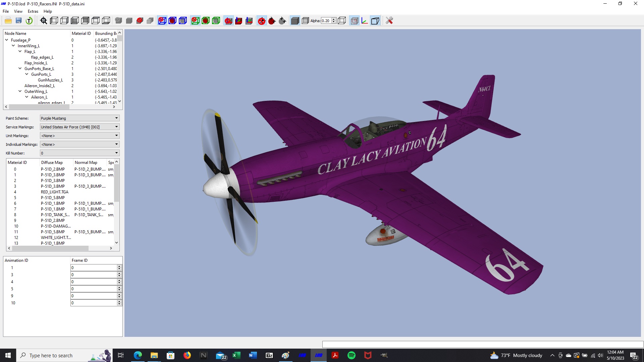
Task: Save using the floppy disk icon
Action: [19, 21]
